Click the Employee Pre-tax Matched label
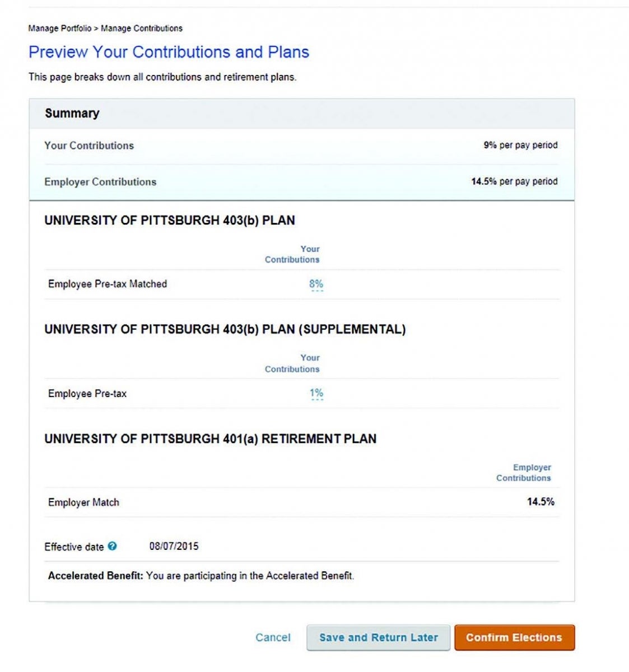This screenshot has height=672, width=629. pyautogui.click(x=108, y=284)
